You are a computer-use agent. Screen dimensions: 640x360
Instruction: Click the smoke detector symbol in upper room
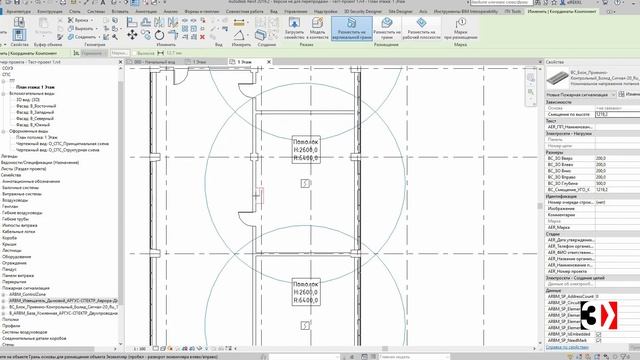(x=306, y=183)
